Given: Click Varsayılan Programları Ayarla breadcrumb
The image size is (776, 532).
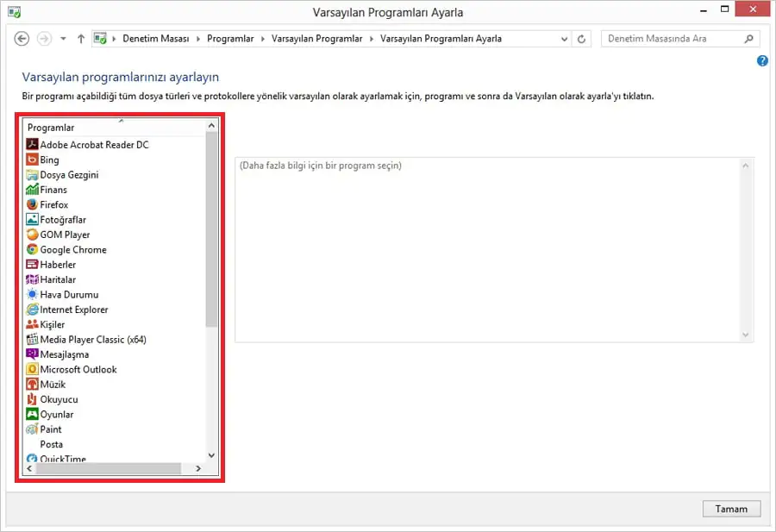Looking at the screenshot, I should click(441, 39).
